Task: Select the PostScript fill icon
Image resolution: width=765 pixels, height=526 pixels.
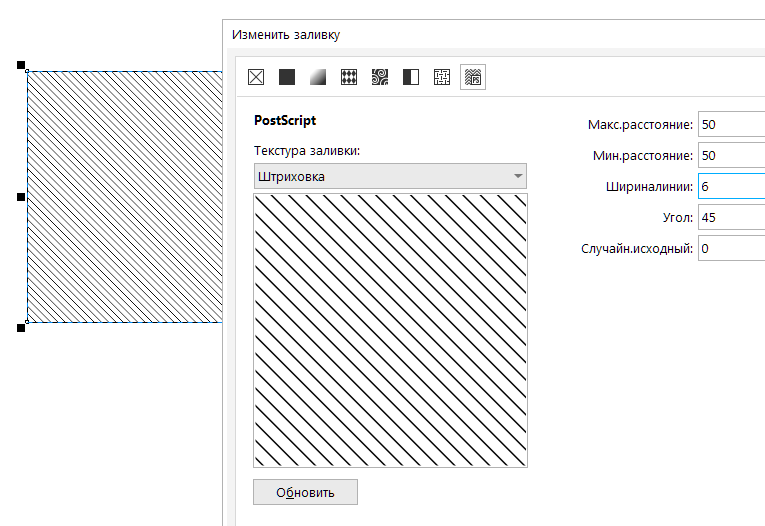Action: click(473, 77)
